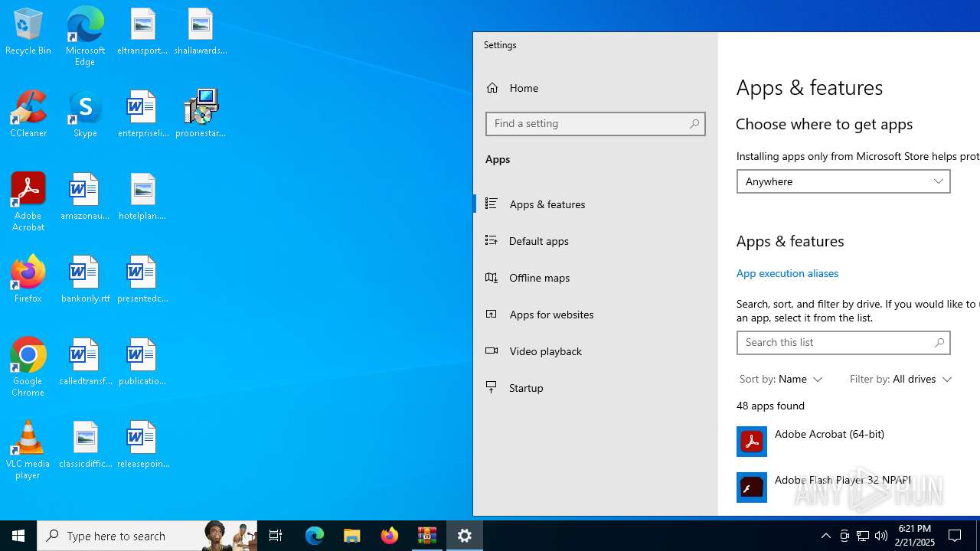Open Task View from the taskbar
980x551 pixels.
(276, 536)
